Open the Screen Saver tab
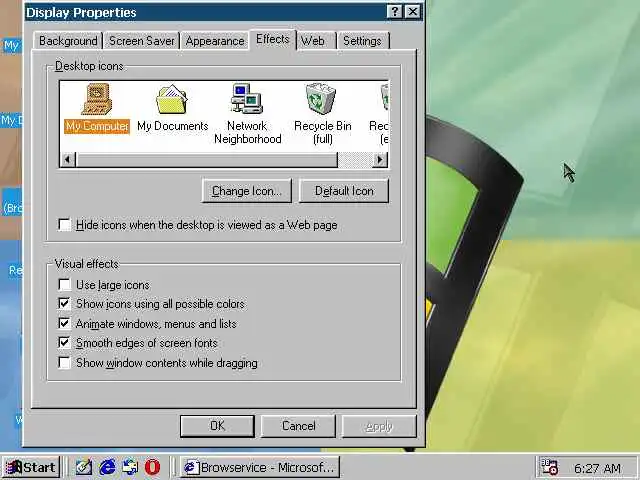This screenshot has width=640, height=480. point(142,41)
